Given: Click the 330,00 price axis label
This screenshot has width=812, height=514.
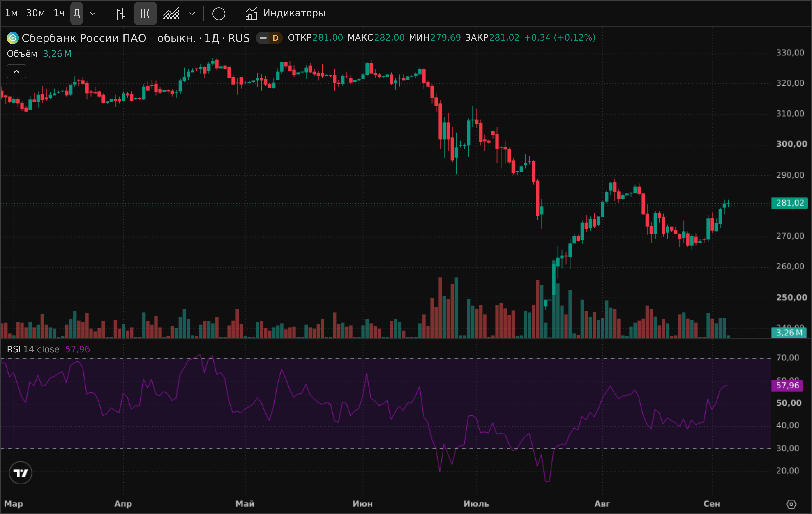Looking at the screenshot, I should pos(790,53).
